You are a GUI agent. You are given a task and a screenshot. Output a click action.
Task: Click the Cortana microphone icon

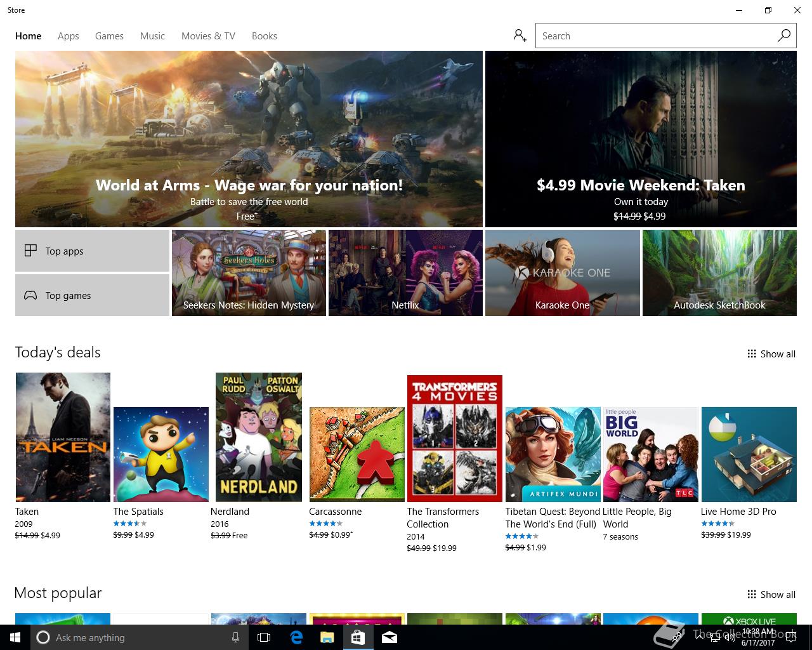235,637
